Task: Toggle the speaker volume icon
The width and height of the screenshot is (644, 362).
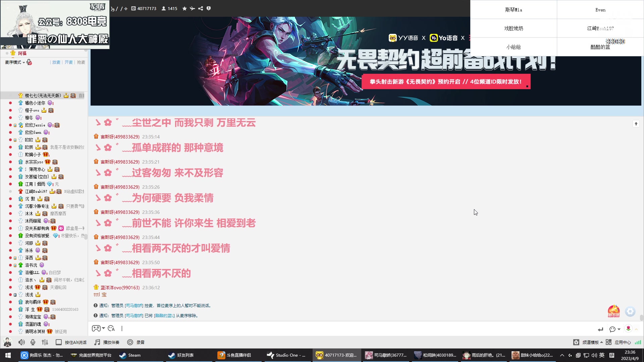Action: (21, 342)
